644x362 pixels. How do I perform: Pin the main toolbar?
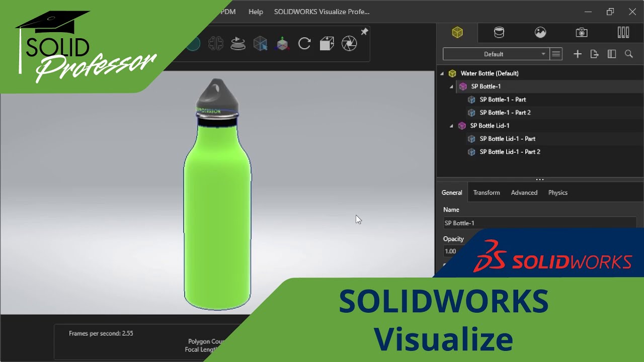tap(364, 32)
